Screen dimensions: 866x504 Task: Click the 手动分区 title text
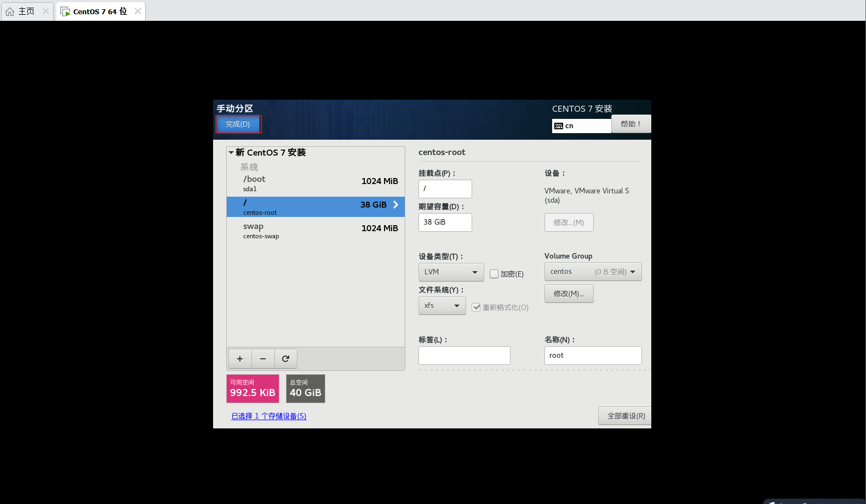(235, 108)
